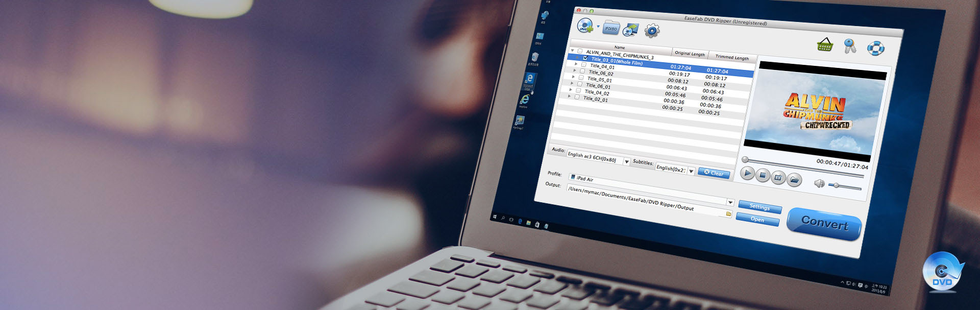
Task: Click the Alvin Chipwrecked video preview
Action: click(816, 112)
